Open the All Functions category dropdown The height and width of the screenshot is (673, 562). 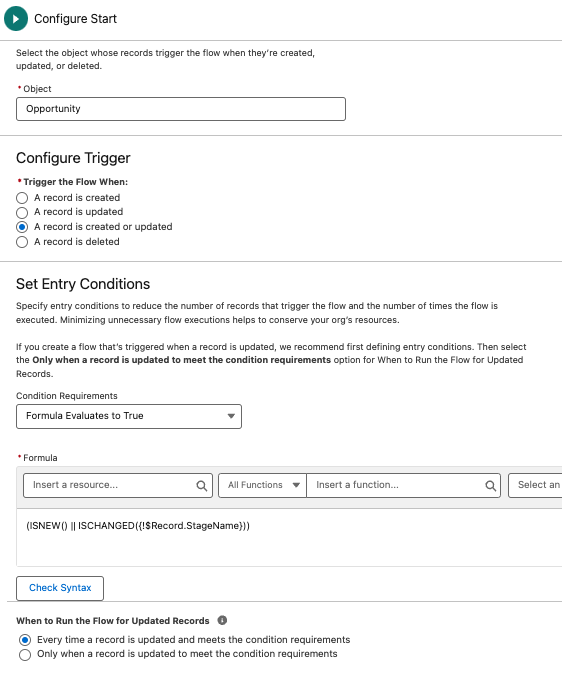click(x=262, y=485)
